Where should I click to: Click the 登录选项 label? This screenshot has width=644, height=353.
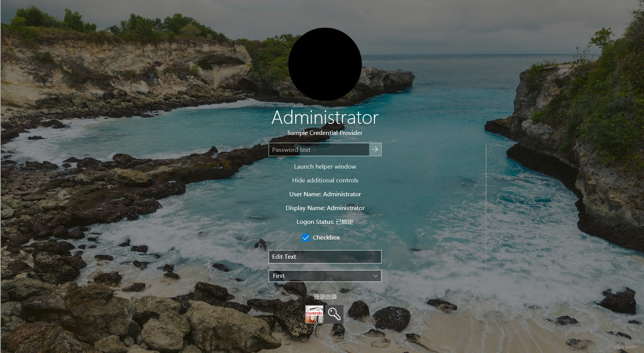pyautogui.click(x=325, y=297)
